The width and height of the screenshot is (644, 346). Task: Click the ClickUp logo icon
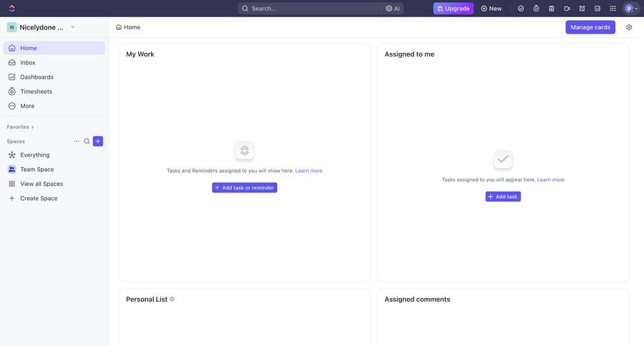coord(11,9)
